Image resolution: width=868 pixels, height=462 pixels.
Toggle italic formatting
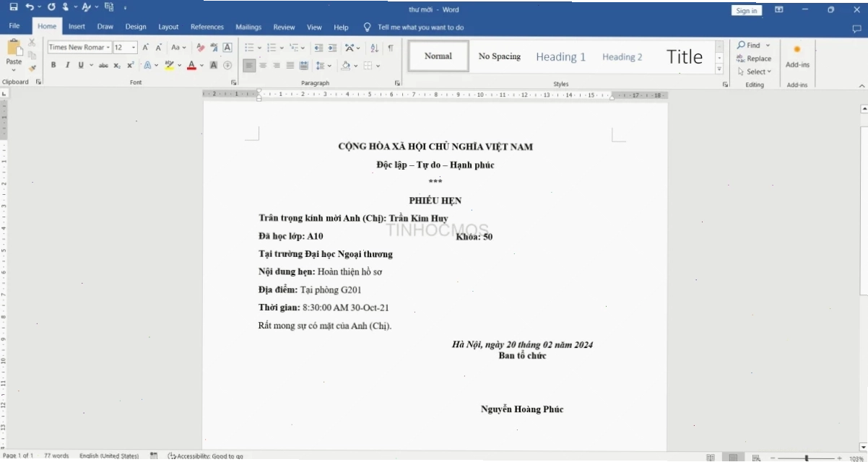point(67,65)
